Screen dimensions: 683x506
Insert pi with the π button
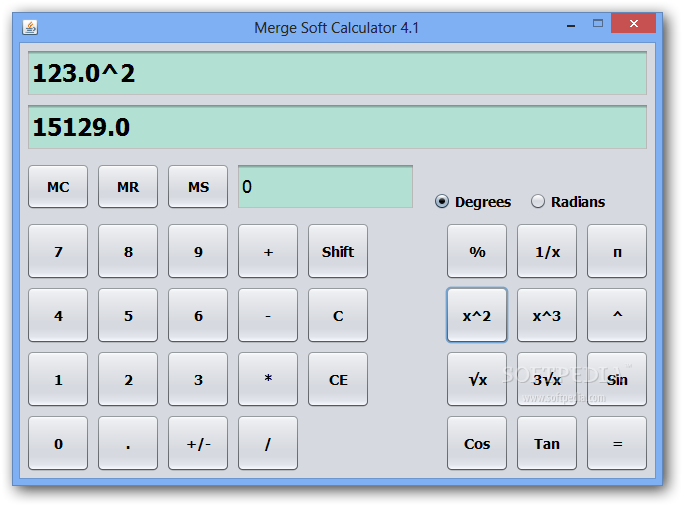[x=617, y=251]
